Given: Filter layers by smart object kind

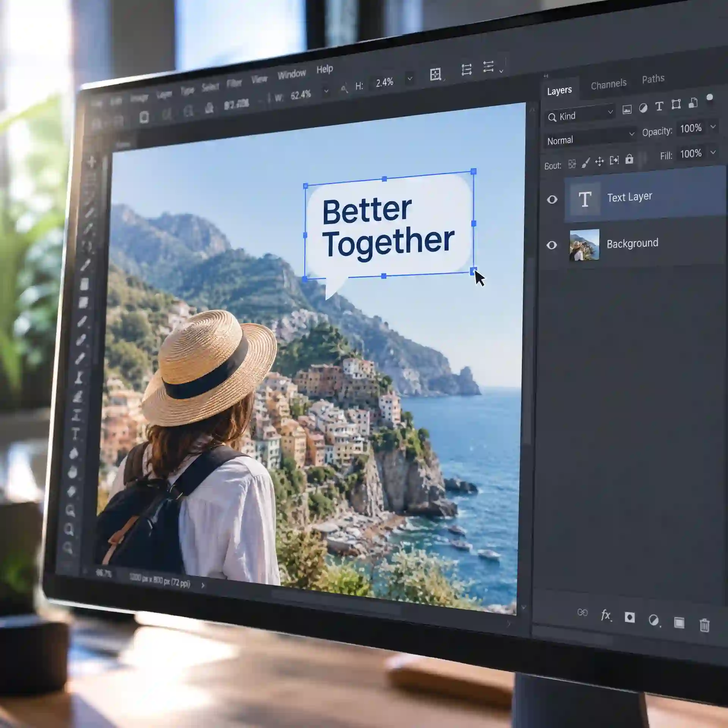Looking at the screenshot, I should pyautogui.click(x=693, y=103).
